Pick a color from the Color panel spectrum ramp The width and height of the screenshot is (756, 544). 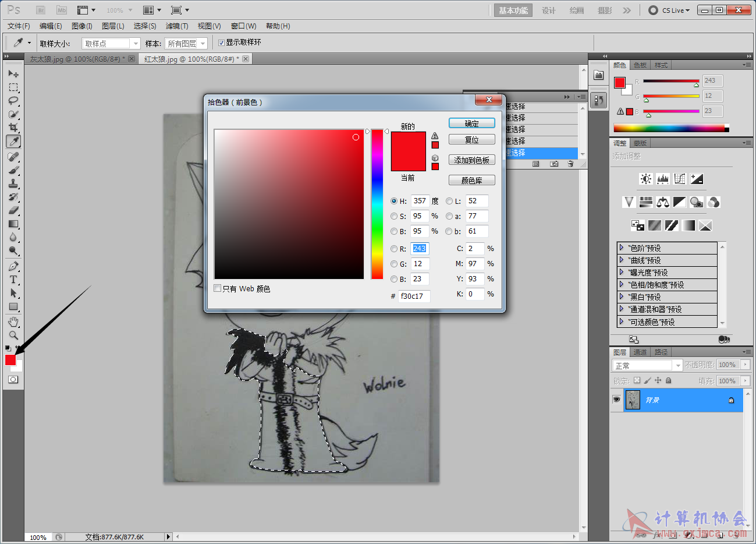670,128
